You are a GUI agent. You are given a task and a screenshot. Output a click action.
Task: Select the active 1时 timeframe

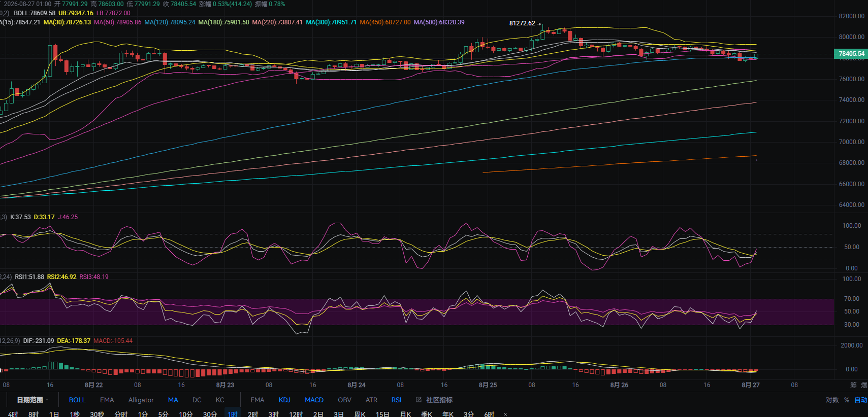tap(233, 414)
